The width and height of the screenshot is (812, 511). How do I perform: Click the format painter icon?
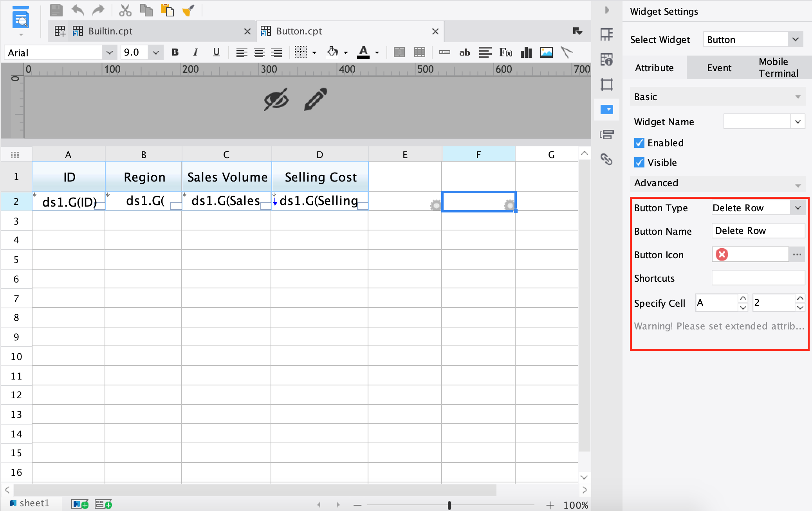[x=189, y=10]
